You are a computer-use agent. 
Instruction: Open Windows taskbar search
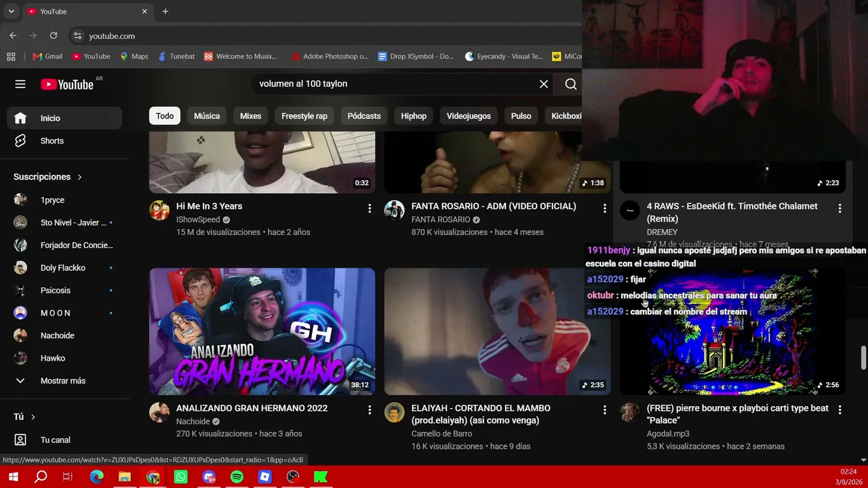41,477
